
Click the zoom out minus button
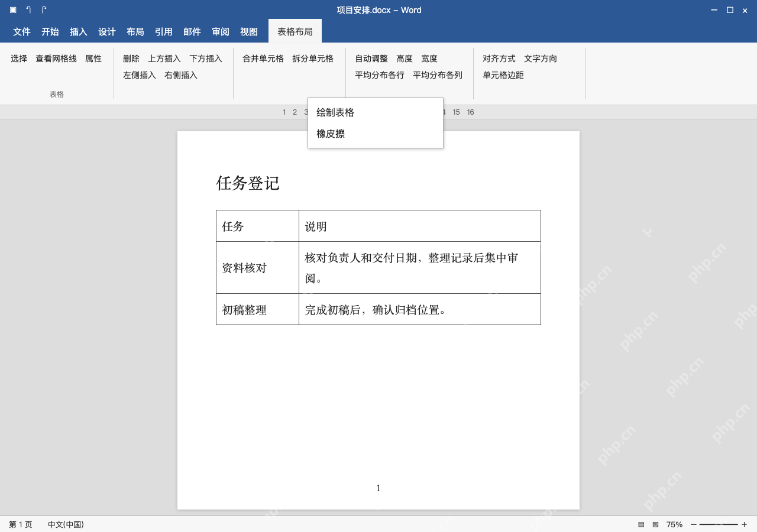click(694, 524)
